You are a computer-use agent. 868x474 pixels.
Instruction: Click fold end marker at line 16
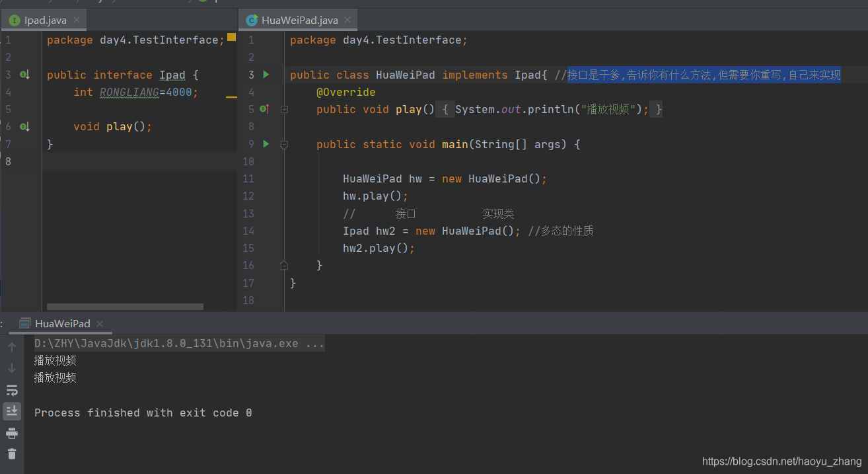[284, 265]
